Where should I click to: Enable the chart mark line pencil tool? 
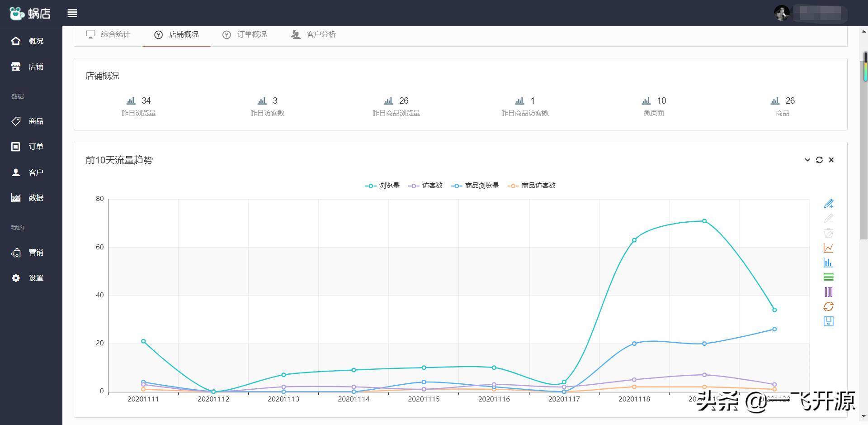click(828, 204)
